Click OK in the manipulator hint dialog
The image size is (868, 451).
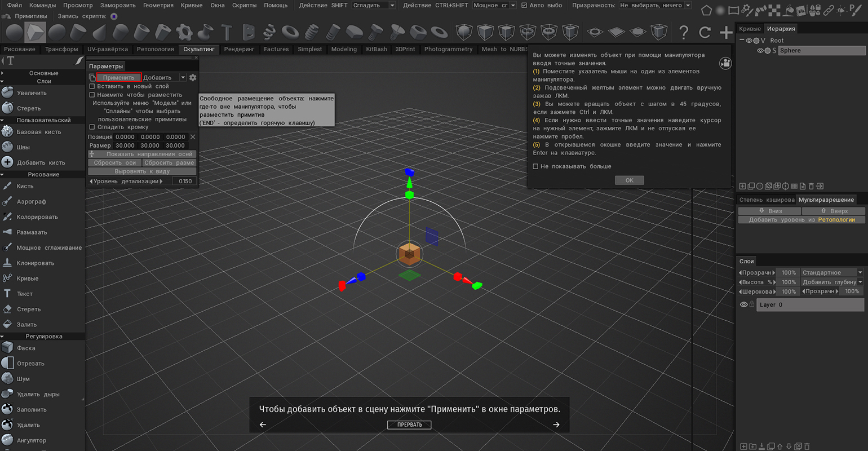point(629,180)
